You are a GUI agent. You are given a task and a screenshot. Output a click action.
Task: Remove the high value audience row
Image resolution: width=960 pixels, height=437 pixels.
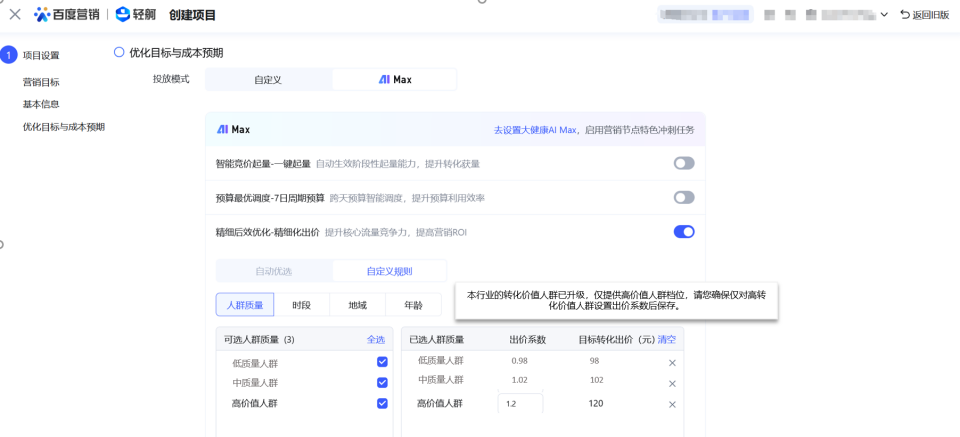coord(672,404)
